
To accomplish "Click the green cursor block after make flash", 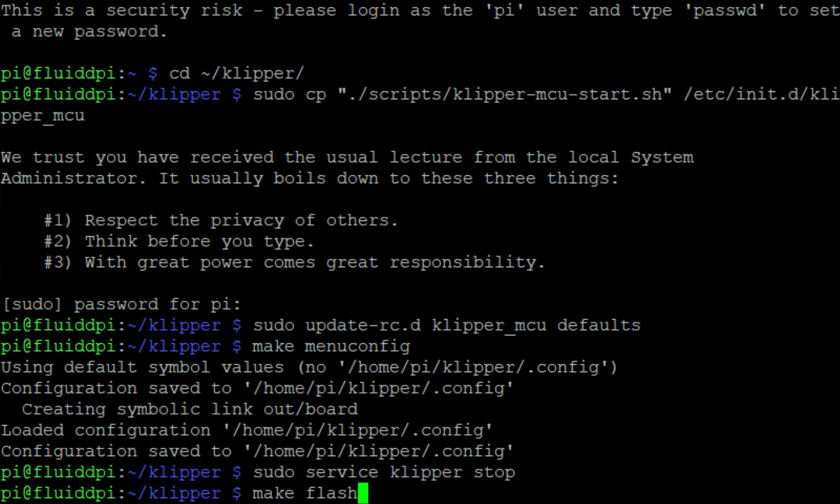I will [362, 493].
